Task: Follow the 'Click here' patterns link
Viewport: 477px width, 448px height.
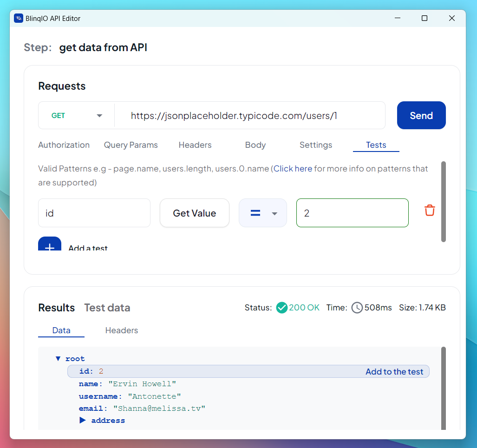Action: [293, 169]
